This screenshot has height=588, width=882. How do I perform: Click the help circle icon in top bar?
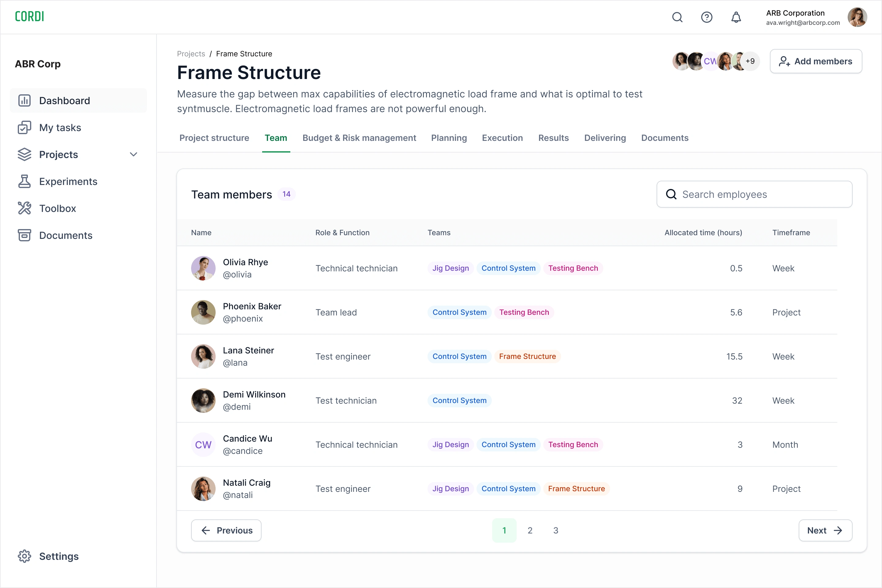click(706, 17)
